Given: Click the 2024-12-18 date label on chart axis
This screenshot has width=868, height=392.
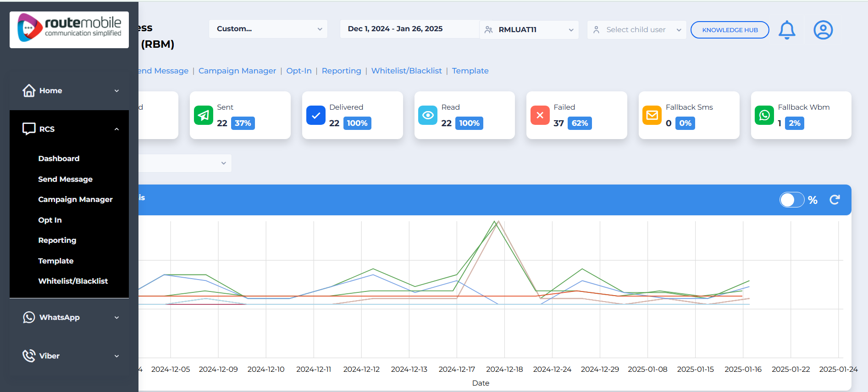Looking at the screenshot, I should 504,369.
